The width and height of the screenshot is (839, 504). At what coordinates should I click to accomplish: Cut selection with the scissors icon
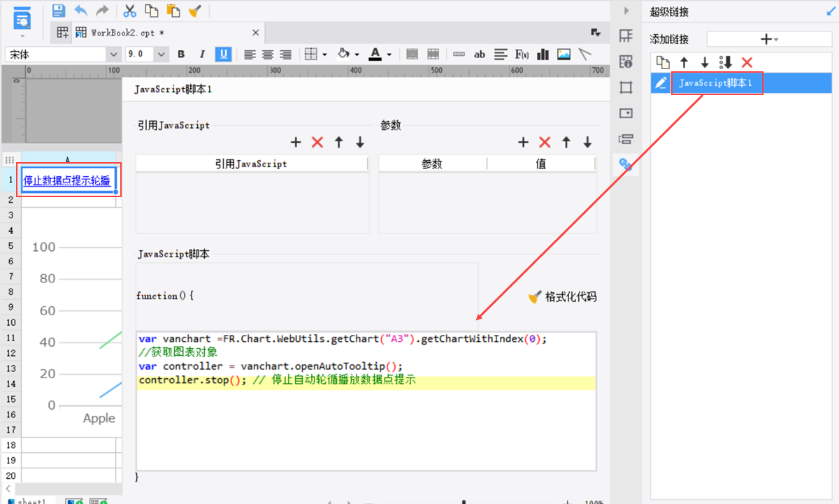click(129, 10)
